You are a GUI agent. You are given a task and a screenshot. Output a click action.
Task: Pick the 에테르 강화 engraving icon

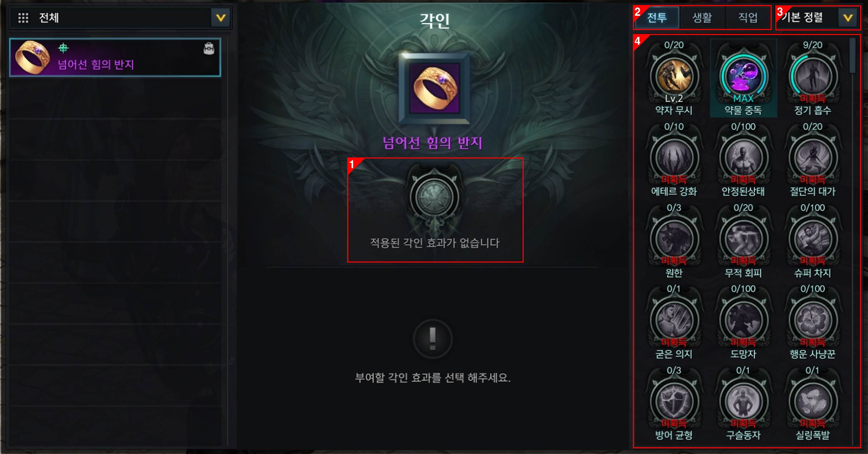[674, 157]
